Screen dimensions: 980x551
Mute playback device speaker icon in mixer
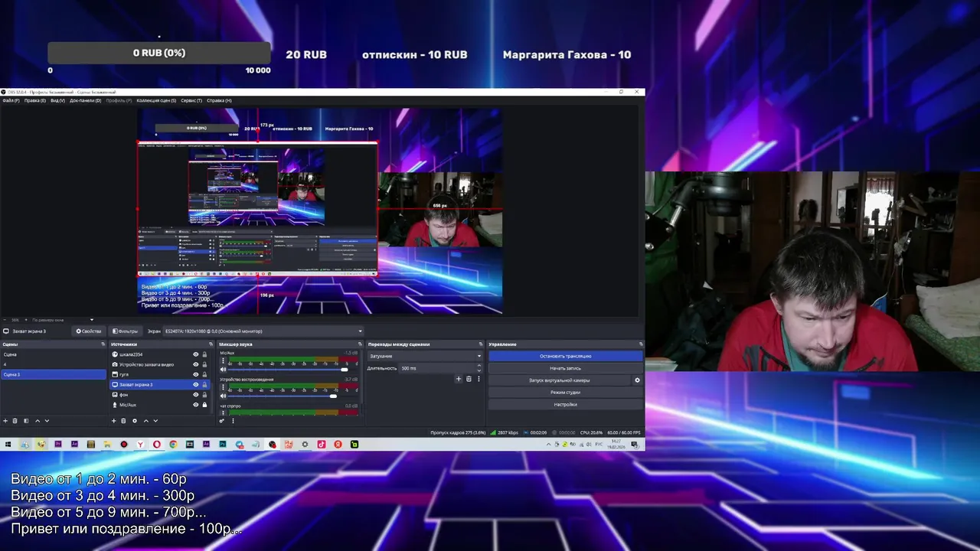click(223, 396)
